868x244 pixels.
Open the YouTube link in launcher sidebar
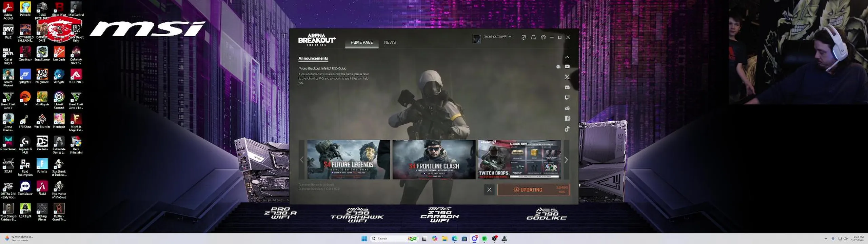(567, 67)
